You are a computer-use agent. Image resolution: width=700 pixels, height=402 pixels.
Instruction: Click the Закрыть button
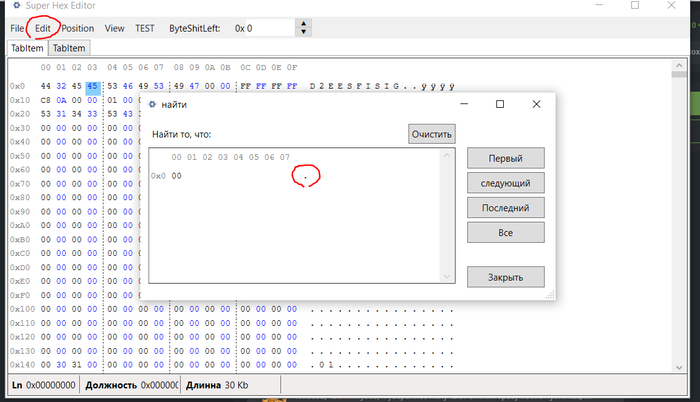point(505,276)
